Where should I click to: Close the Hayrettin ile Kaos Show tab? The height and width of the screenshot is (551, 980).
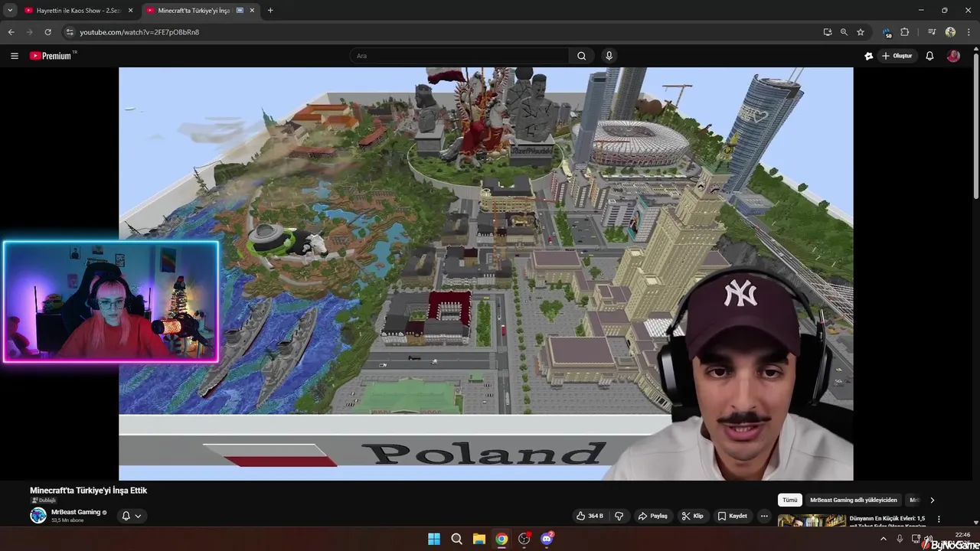tap(130, 11)
